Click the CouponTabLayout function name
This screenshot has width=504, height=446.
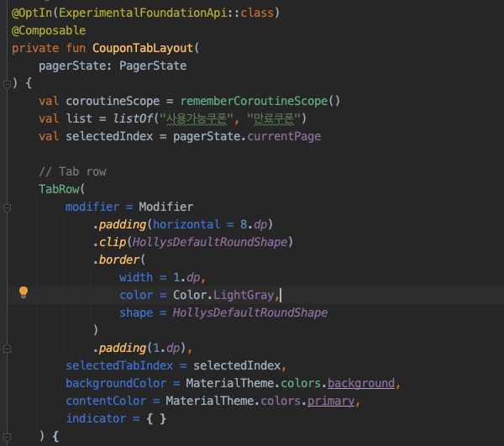click(x=143, y=48)
